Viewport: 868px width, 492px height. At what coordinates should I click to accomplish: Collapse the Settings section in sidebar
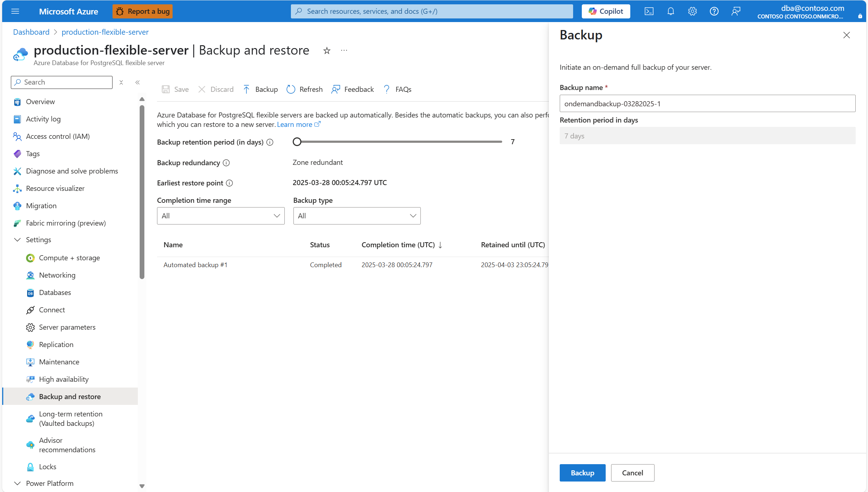[x=17, y=240]
